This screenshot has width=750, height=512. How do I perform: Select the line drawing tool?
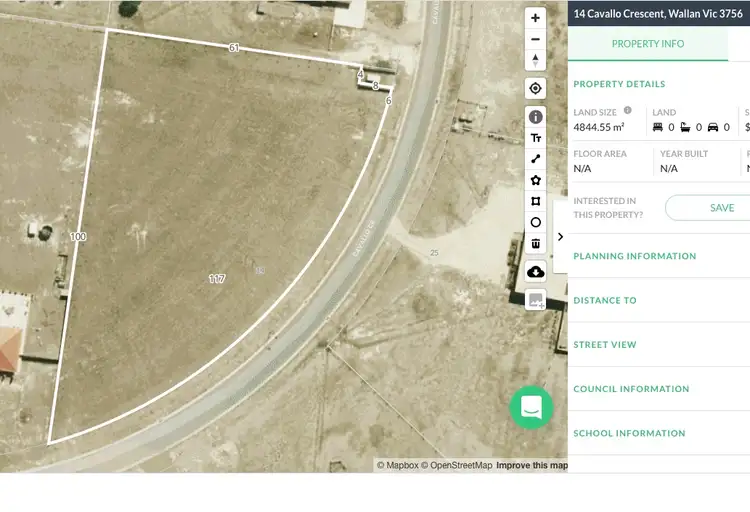click(x=536, y=159)
